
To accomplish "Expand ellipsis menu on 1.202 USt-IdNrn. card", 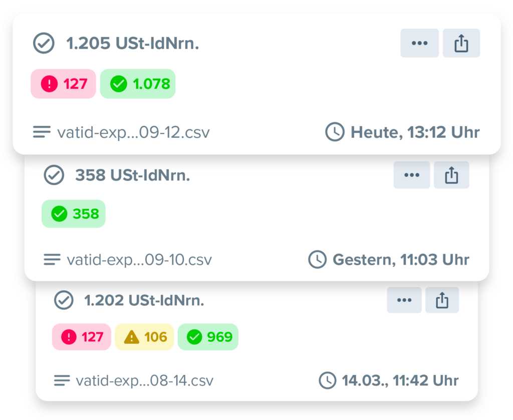I will tap(404, 300).
